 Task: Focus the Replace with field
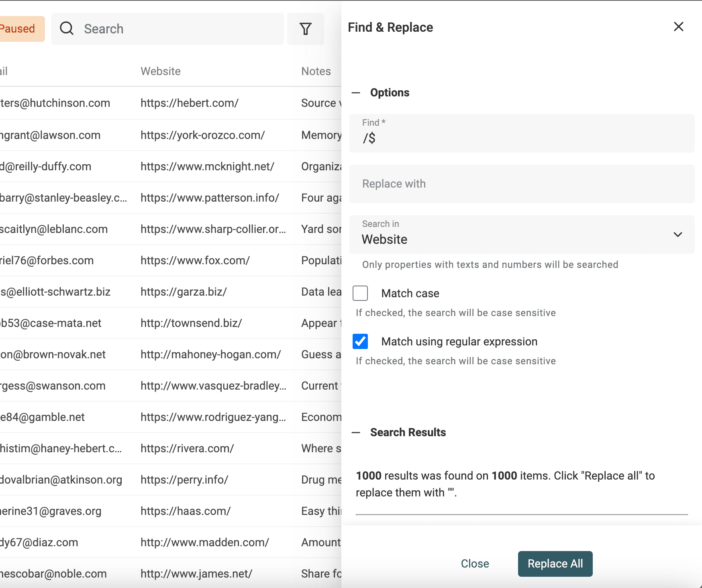[x=521, y=184]
